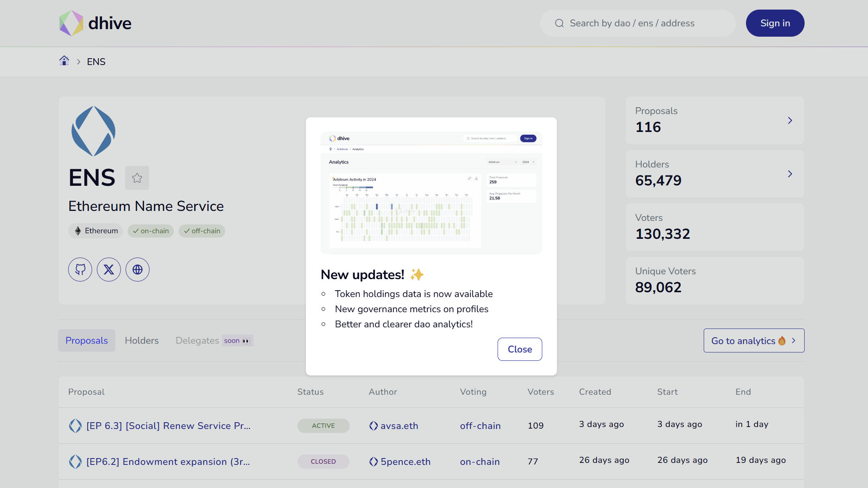Toggle the favorite star next to ENS
The image size is (868, 488).
pos(137,178)
